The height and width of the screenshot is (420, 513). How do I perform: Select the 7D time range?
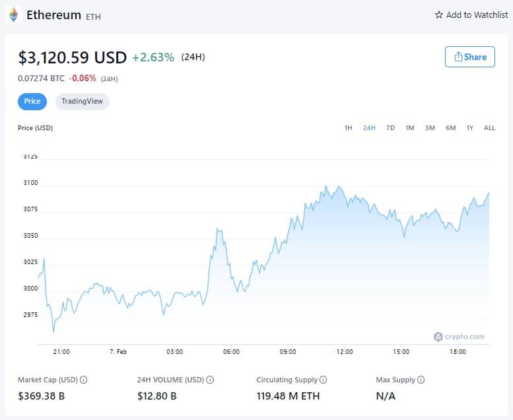click(x=390, y=128)
